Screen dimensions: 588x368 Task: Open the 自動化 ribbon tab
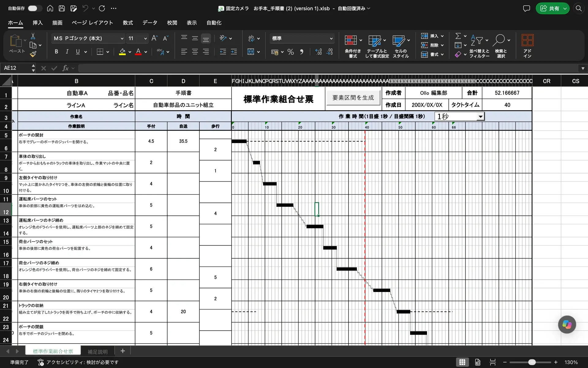(x=214, y=23)
